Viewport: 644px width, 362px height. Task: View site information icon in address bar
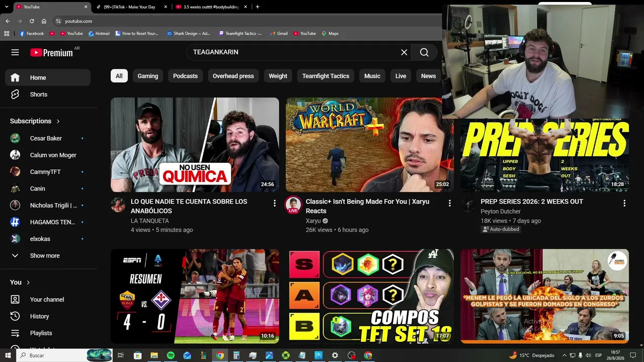click(58, 21)
